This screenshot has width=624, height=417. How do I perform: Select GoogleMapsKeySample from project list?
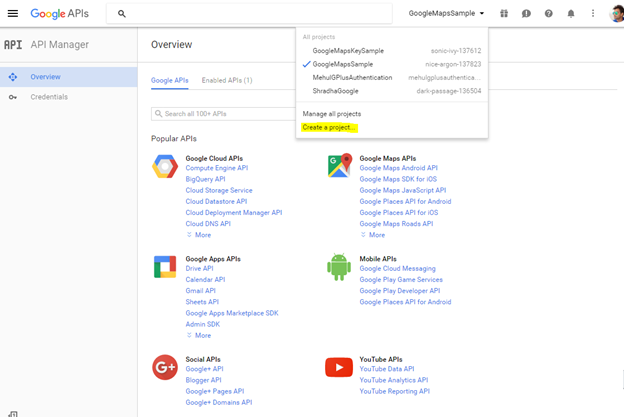348,50
